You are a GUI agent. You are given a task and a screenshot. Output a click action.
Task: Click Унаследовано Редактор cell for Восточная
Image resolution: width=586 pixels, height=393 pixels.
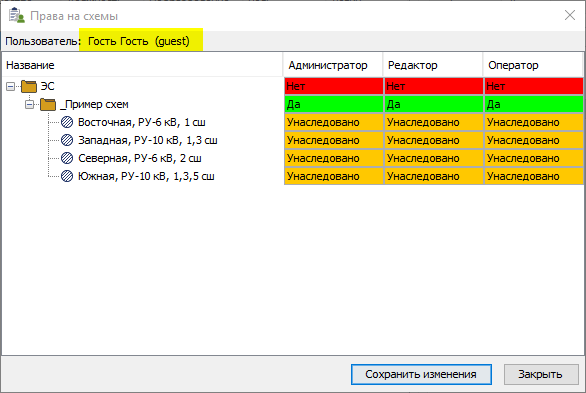point(434,122)
